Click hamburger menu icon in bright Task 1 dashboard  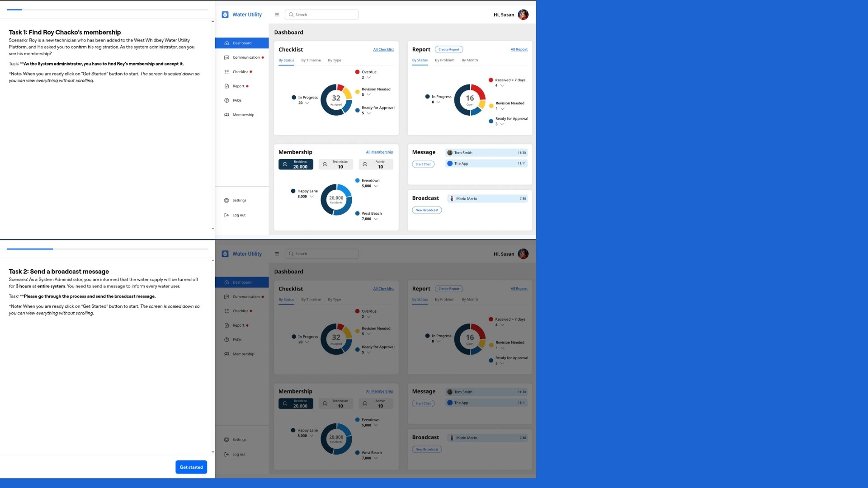[277, 14]
